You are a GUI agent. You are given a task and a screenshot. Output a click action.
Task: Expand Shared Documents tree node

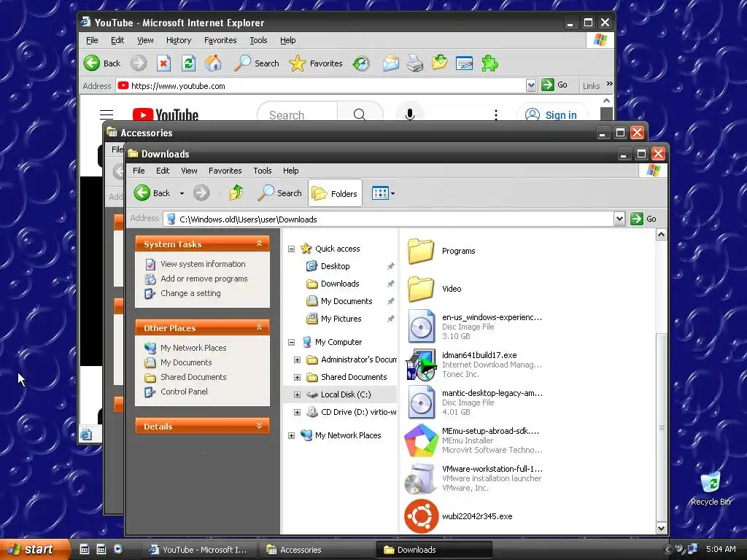pos(297,377)
